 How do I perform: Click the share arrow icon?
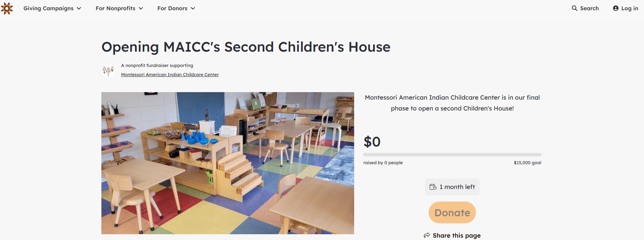[x=427, y=235]
